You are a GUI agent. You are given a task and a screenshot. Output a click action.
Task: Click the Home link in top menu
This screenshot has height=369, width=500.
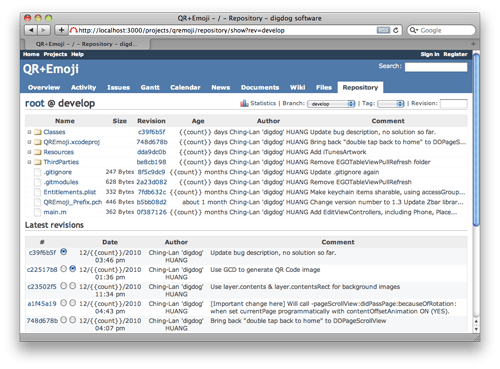[31, 54]
